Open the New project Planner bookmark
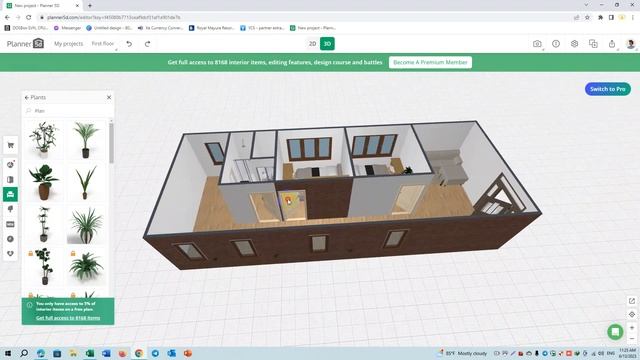Image resolution: width=640 pixels, height=360 pixels. (x=313, y=28)
